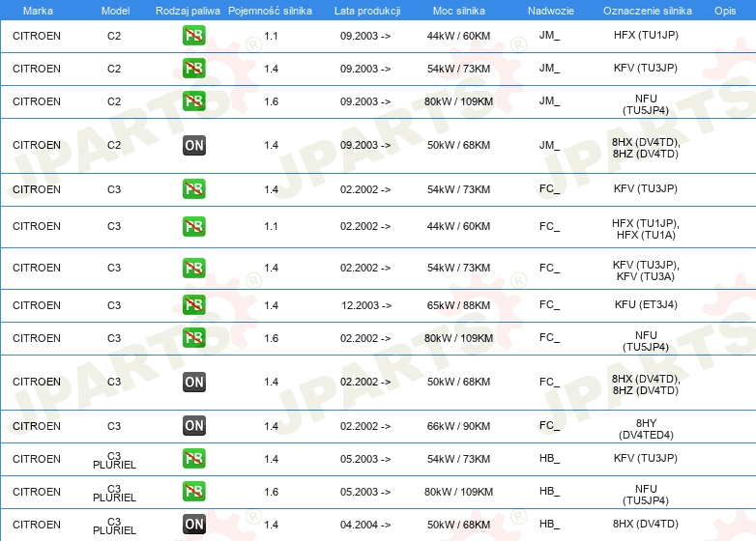Select the FC_ body code in the KFU (ET3J4) row
The height and width of the screenshot is (541, 756).
550,304
